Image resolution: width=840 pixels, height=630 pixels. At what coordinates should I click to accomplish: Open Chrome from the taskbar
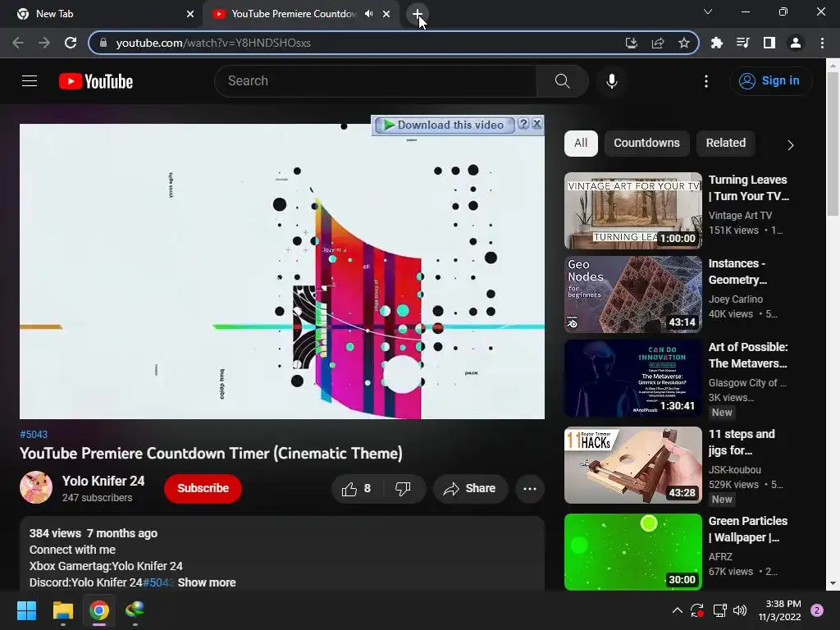click(99, 610)
